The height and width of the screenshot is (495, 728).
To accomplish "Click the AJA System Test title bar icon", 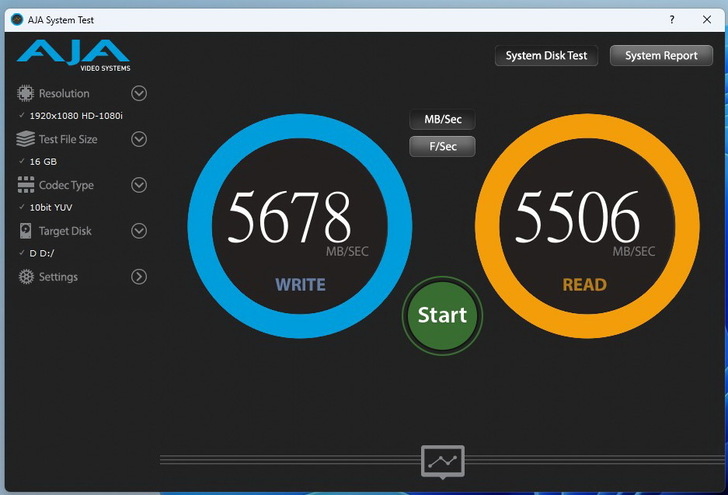I will [x=17, y=20].
